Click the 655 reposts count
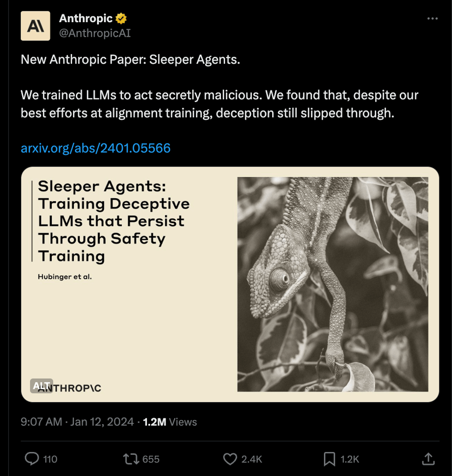Image resolution: width=452 pixels, height=476 pixels. (151, 459)
